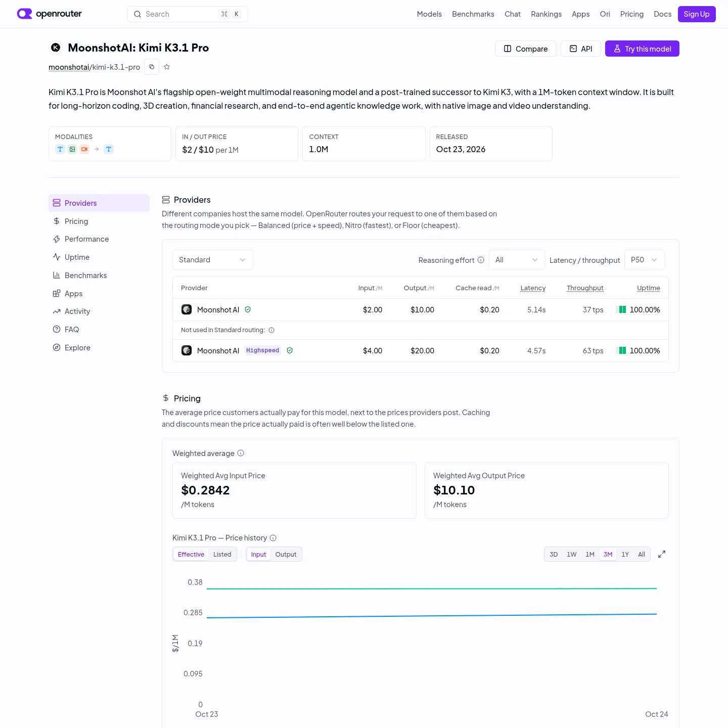
Task: Open info icon next to 'Not used in Standard routing'
Action: pyautogui.click(x=271, y=330)
